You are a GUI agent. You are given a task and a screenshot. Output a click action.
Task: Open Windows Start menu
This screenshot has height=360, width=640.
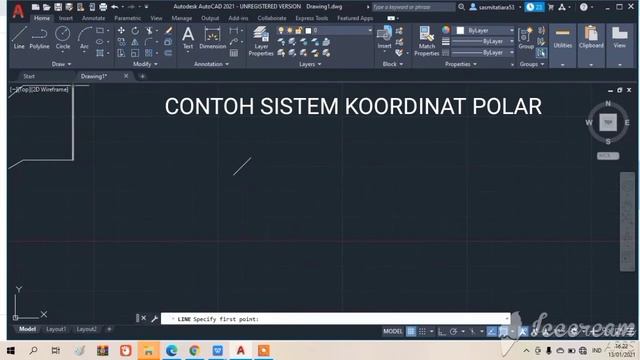(11, 351)
